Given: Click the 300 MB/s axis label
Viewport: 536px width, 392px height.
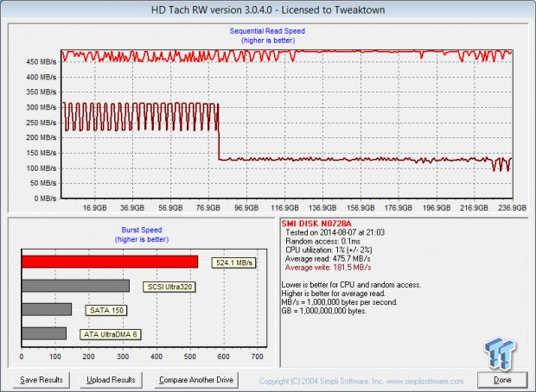Looking at the screenshot, I should coord(41,107).
